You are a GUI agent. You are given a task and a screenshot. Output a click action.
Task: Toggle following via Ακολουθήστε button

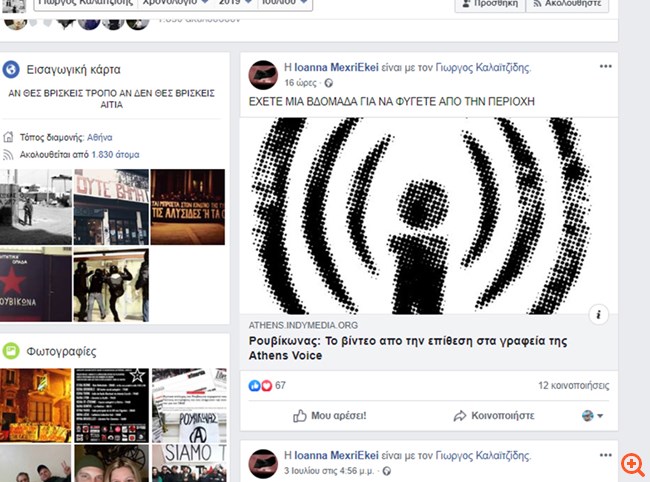(567, 4)
